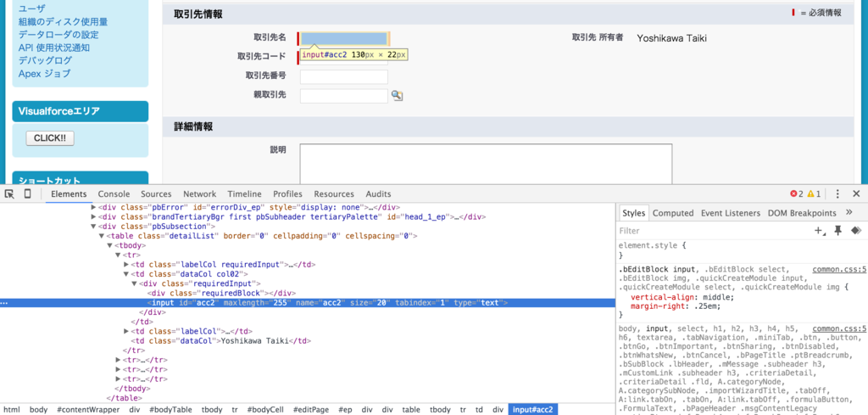Screen dimensions: 868x415
Task: Switch to the Console tab
Action: [x=114, y=194]
